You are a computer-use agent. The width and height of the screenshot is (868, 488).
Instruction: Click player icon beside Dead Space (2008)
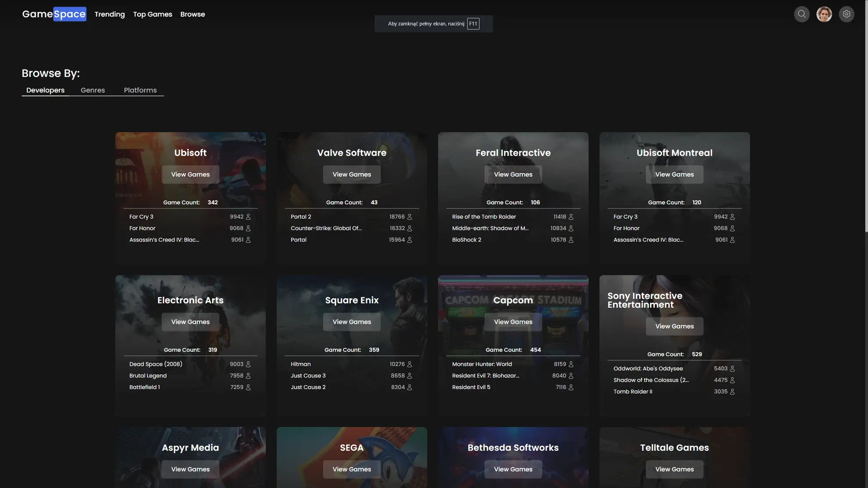(248, 364)
